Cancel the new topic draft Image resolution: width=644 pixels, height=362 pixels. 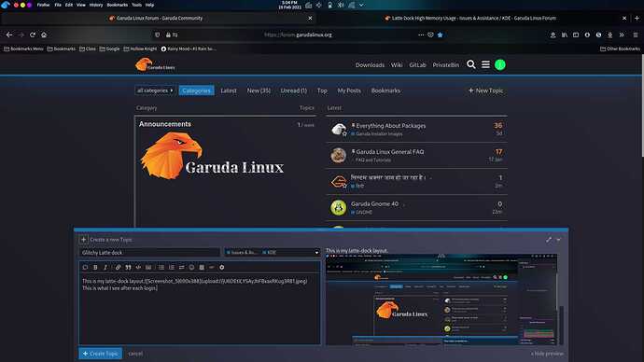tap(135, 354)
